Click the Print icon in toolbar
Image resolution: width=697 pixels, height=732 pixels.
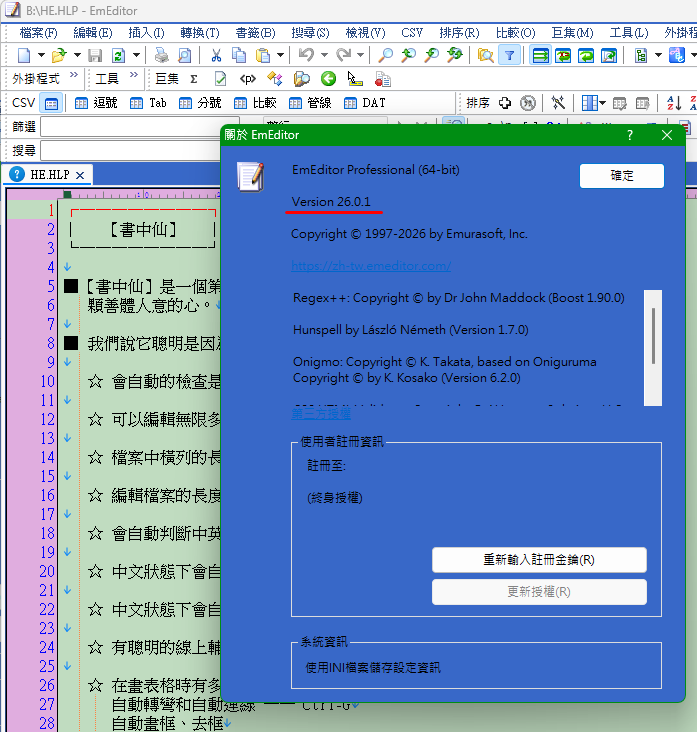[162, 56]
